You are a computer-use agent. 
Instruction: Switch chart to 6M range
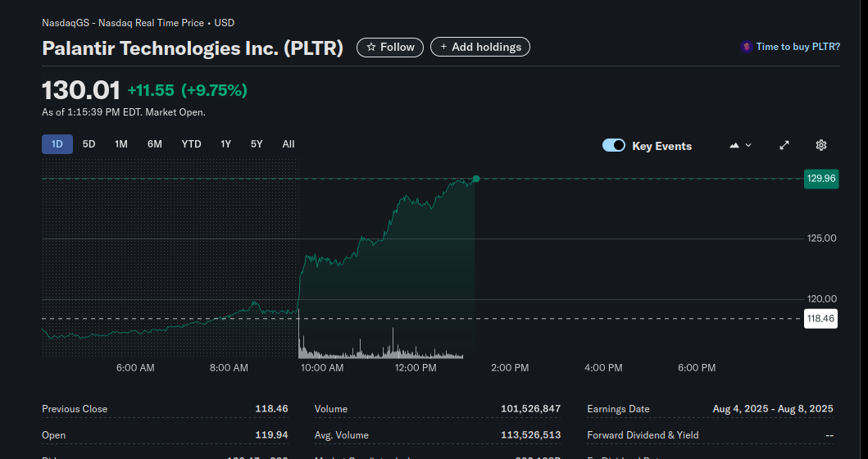click(154, 144)
